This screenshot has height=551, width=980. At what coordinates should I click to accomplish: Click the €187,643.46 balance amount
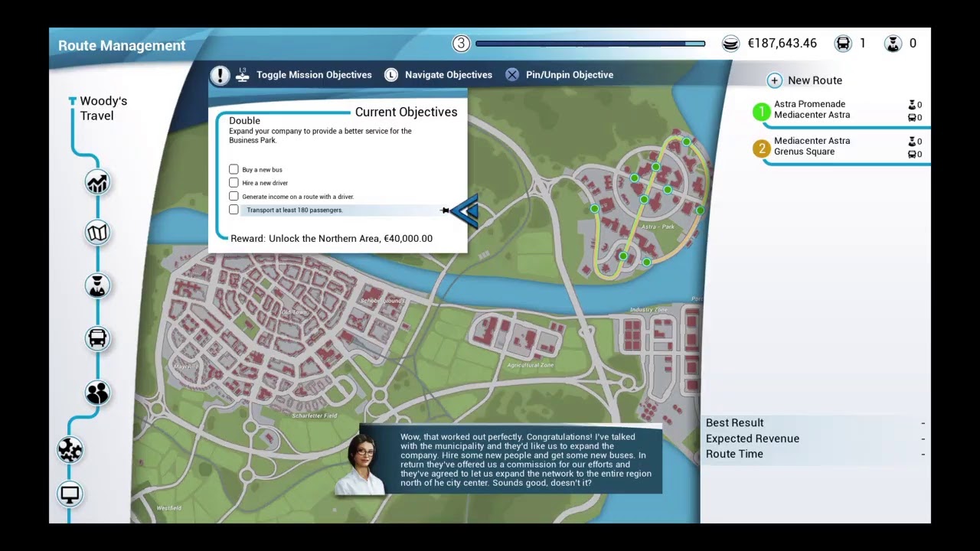782,44
